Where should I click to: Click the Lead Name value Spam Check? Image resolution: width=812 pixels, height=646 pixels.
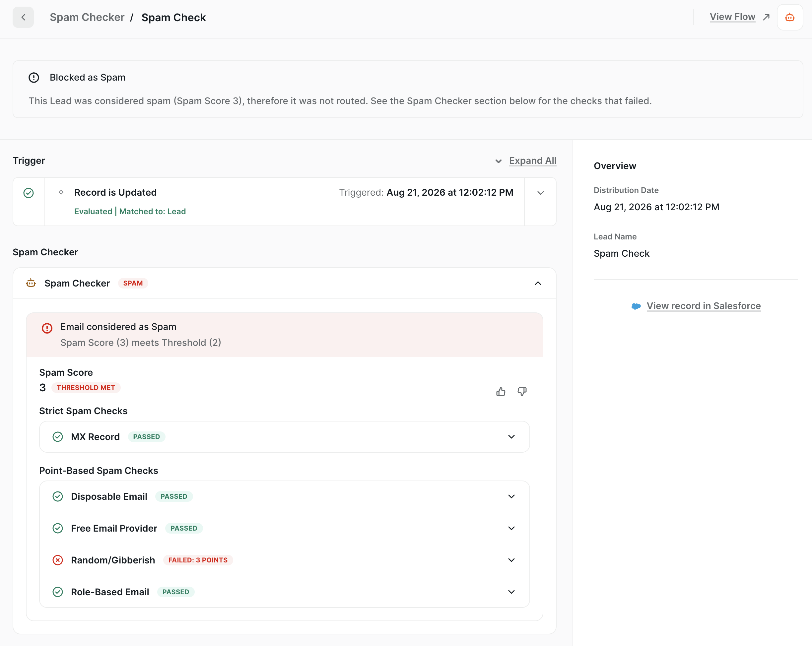point(621,254)
